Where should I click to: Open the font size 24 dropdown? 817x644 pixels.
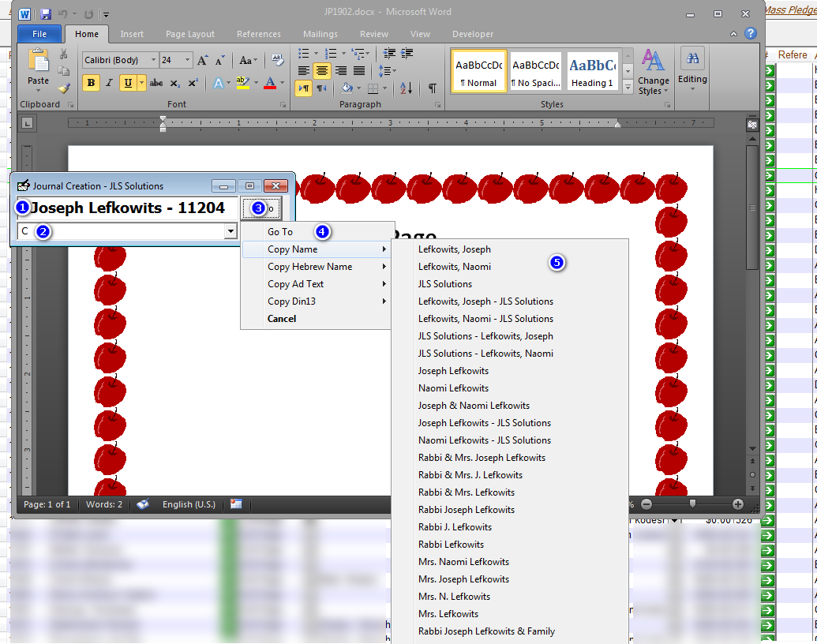pos(188,60)
